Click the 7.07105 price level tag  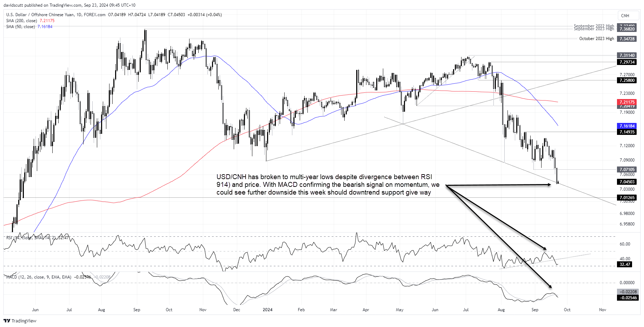[627, 170]
